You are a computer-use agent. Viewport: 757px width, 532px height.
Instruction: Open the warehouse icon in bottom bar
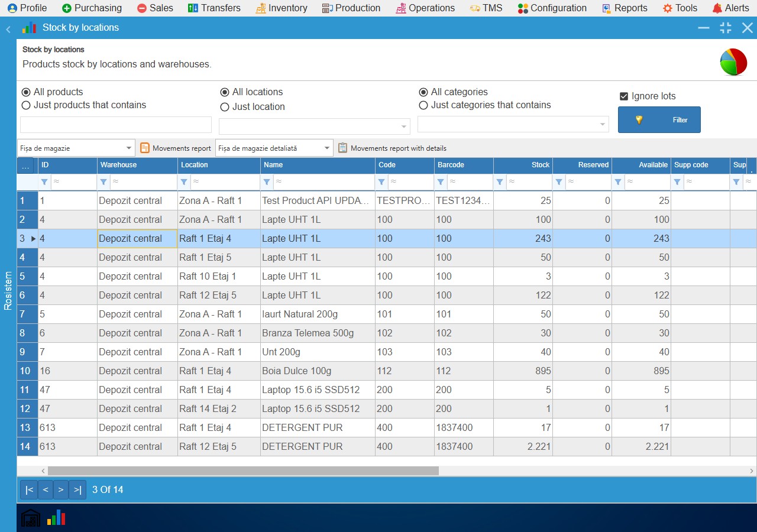[x=31, y=518]
